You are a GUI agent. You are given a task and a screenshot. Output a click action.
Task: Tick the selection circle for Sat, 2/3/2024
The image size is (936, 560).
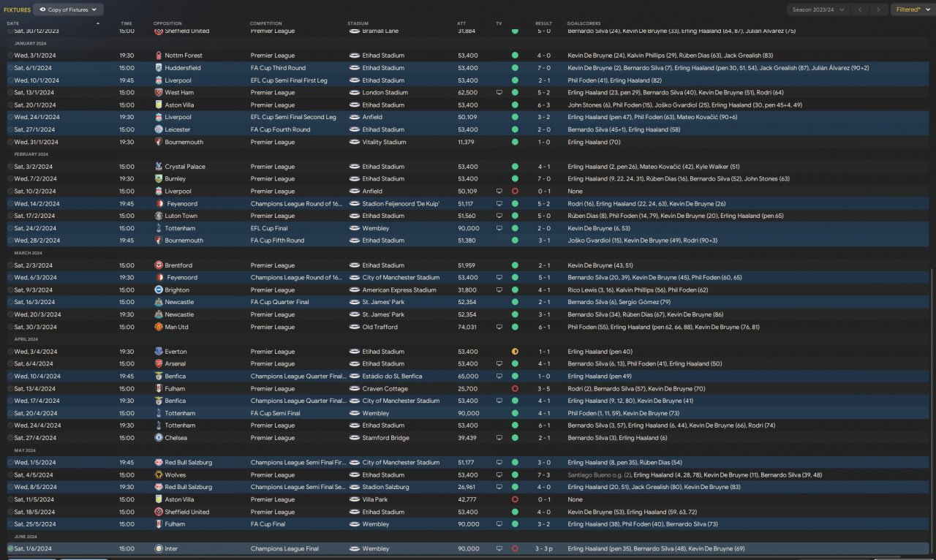pyautogui.click(x=10, y=265)
